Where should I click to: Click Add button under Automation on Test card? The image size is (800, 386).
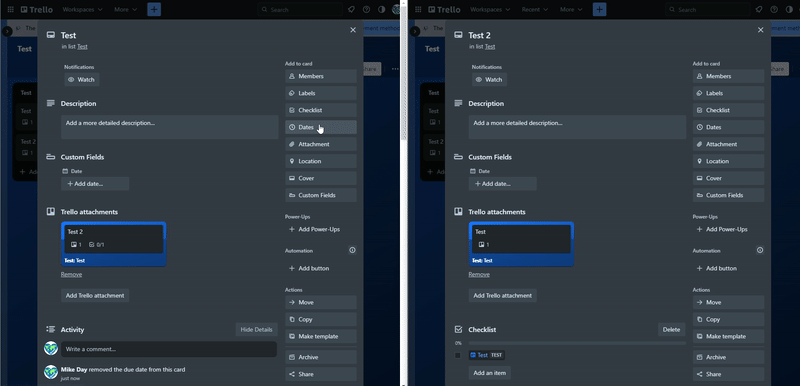tap(321, 268)
